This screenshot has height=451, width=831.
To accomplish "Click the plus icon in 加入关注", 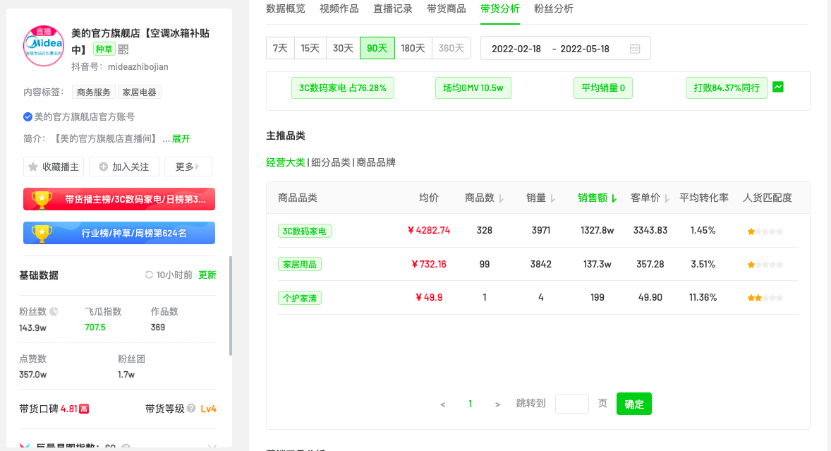I will pyautogui.click(x=103, y=167).
